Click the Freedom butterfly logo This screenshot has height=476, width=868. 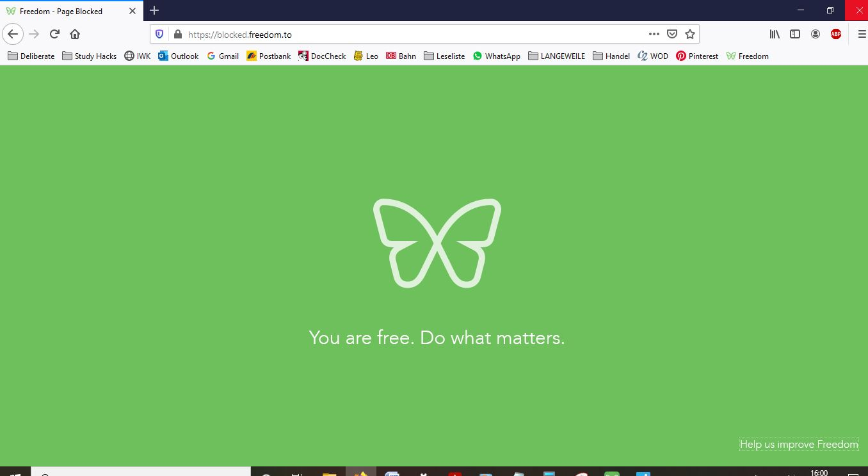(437, 243)
